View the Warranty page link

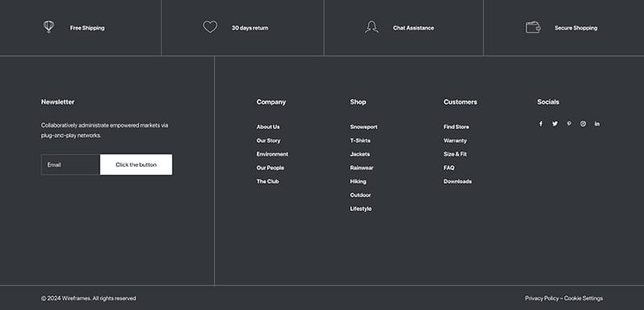(x=455, y=140)
